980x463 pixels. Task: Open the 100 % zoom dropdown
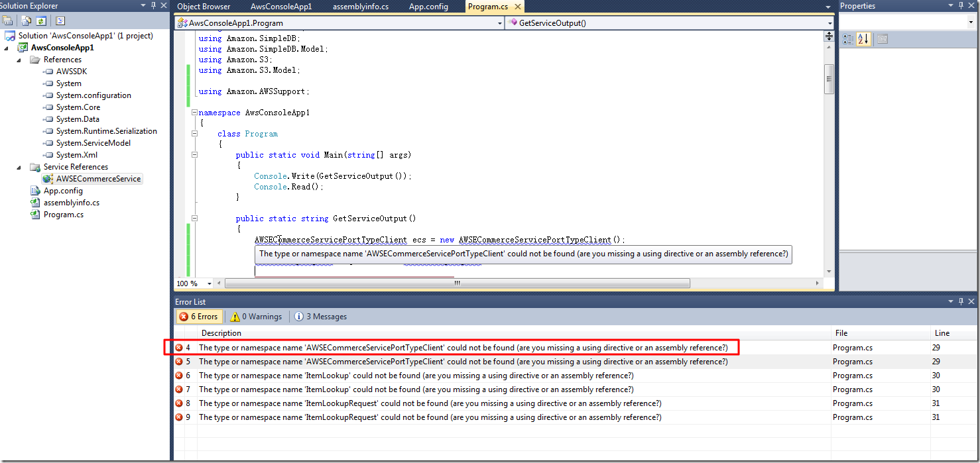pos(210,283)
